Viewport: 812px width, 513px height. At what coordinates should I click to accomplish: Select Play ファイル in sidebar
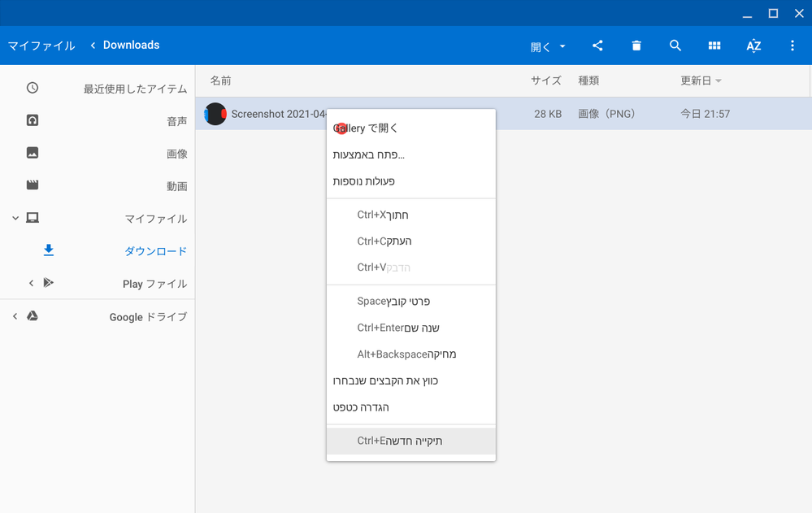pos(154,284)
